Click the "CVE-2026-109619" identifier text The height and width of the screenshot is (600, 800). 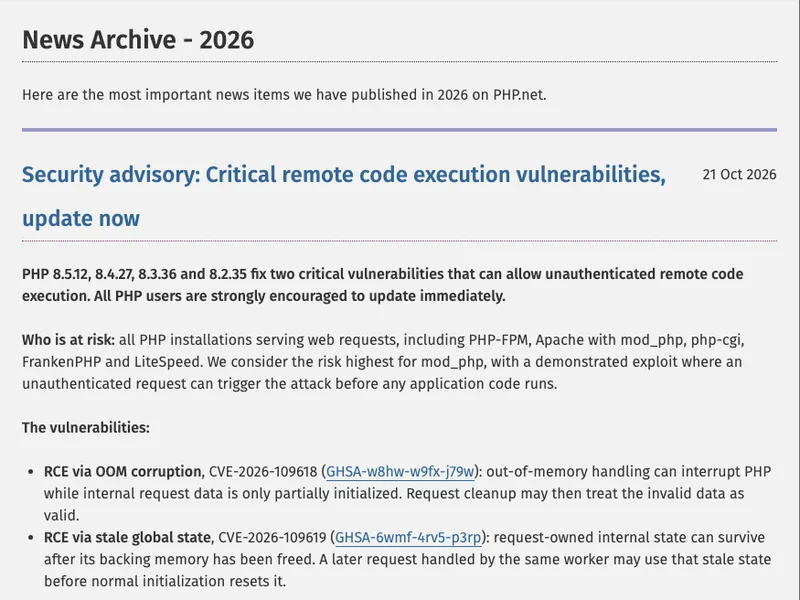tap(272, 537)
